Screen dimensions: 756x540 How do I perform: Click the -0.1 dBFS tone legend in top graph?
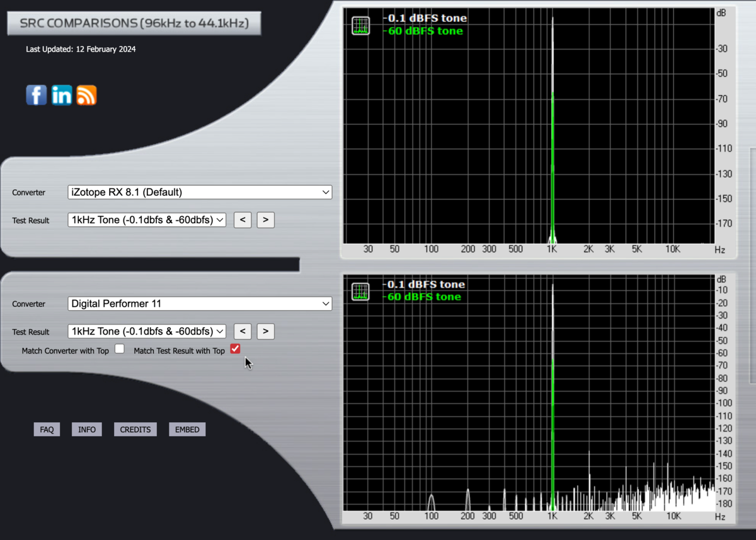click(425, 18)
